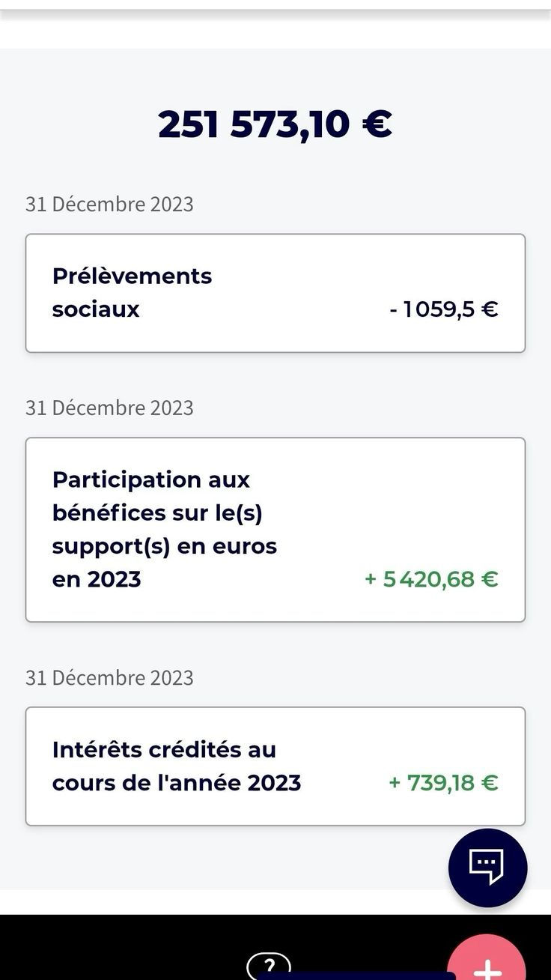Open the Participation aux bénéfices card

[275, 530]
